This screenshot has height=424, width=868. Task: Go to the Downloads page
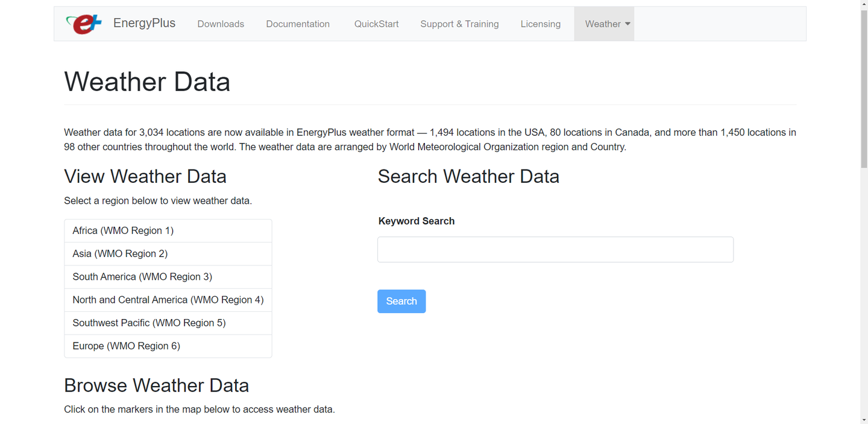click(221, 24)
